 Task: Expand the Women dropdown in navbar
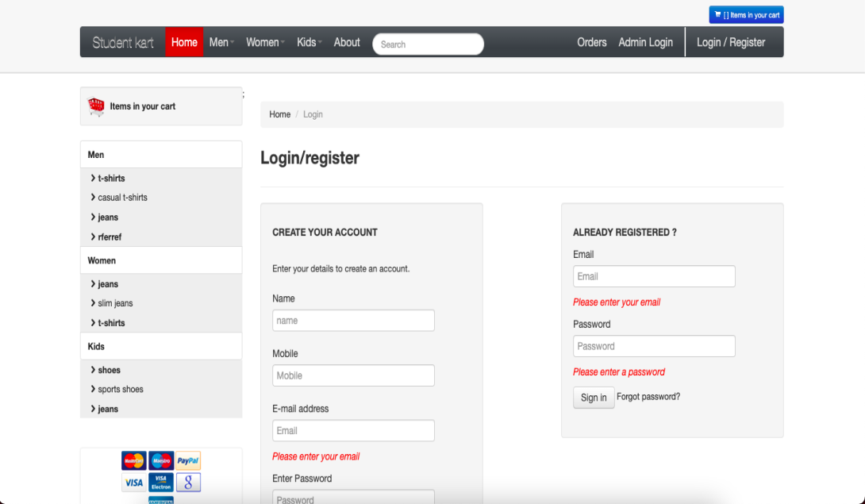pyautogui.click(x=265, y=43)
